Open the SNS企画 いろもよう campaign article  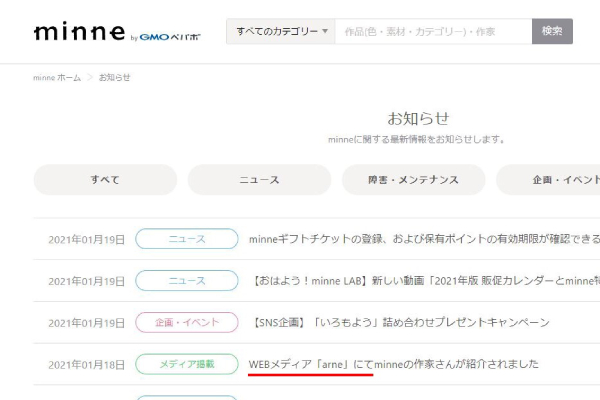click(x=400, y=323)
